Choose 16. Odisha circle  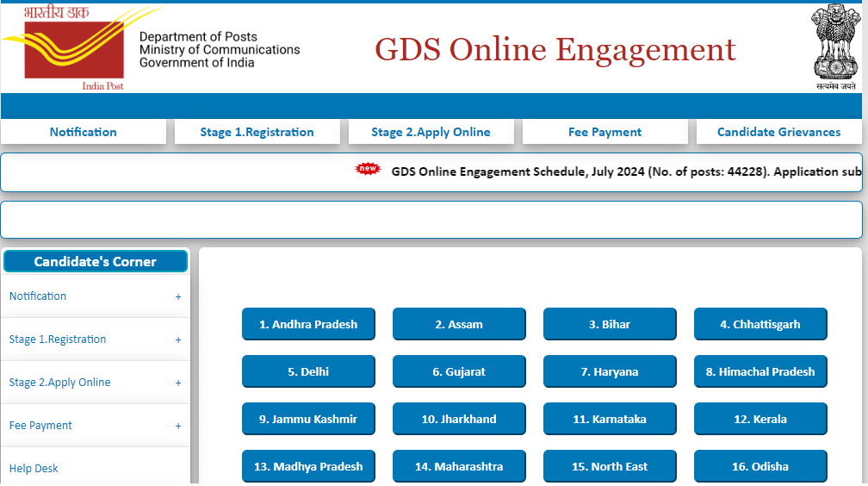(760, 466)
